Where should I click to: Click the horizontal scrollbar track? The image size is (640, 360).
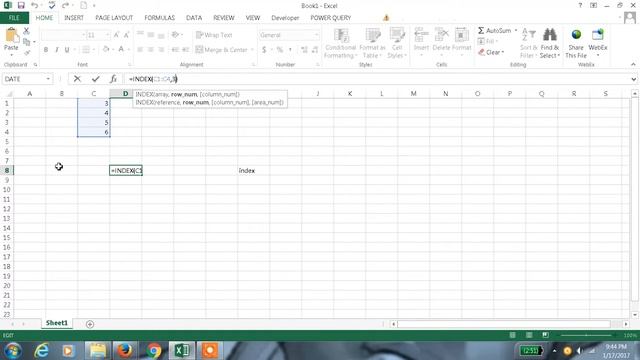504,324
